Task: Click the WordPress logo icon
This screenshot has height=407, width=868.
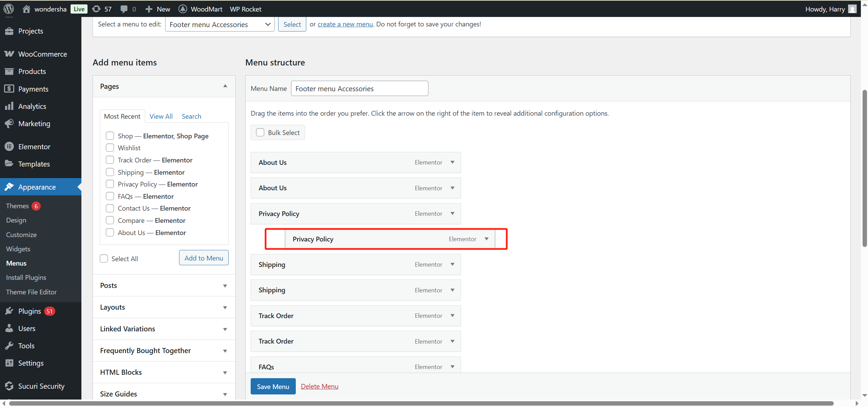Action: (x=9, y=9)
